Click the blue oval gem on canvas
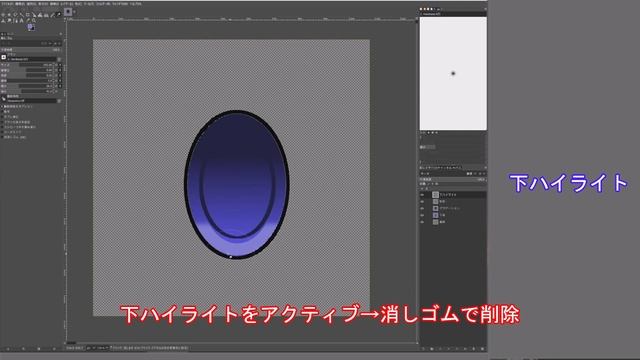The image size is (640, 360). 237,184
